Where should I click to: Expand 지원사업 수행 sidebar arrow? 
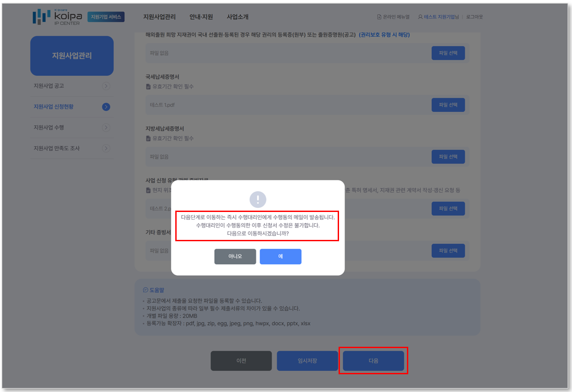106,128
